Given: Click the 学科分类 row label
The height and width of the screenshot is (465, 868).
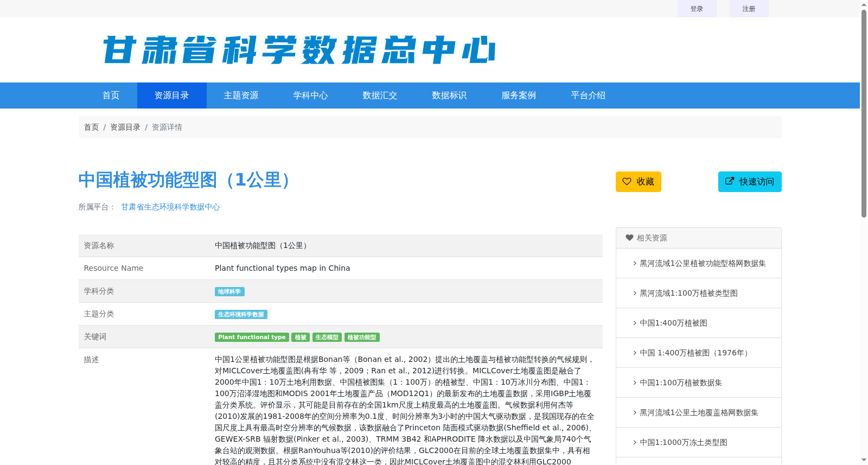Looking at the screenshot, I should click(x=99, y=291).
